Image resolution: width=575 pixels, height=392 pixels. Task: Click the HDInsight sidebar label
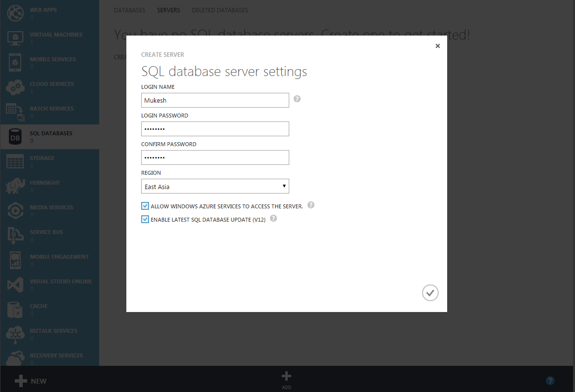[45, 183]
